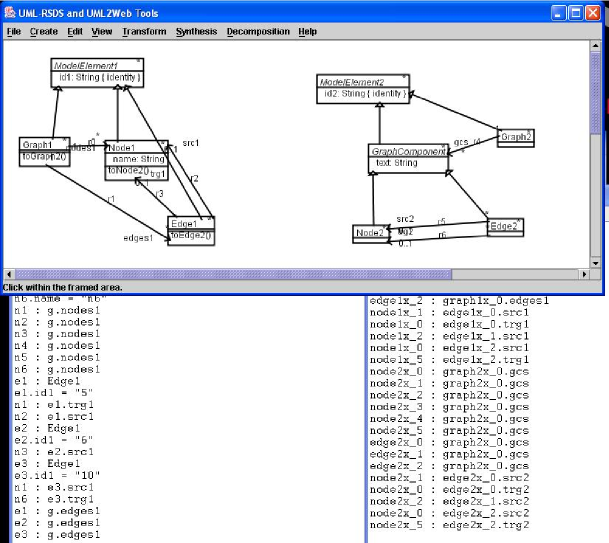Open the Edit menu
The width and height of the screenshot is (609, 543).
pyautogui.click(x=75, y=32)
